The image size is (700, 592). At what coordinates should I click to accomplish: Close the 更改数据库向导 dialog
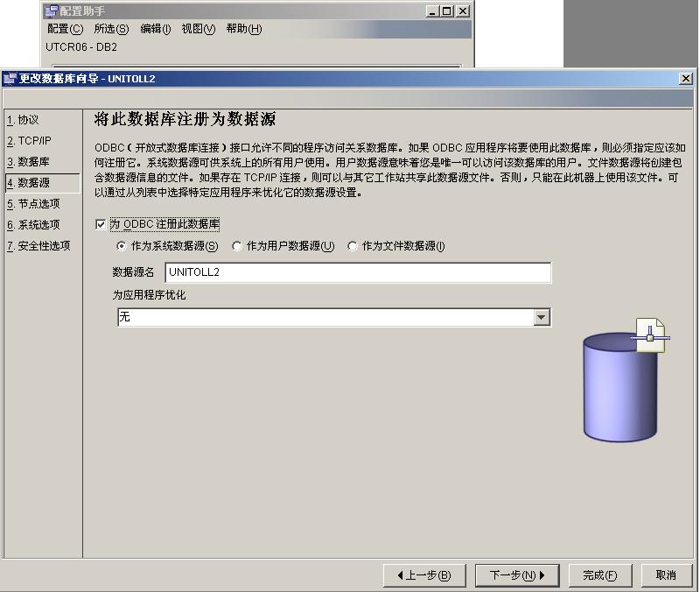tap(686, 79)
